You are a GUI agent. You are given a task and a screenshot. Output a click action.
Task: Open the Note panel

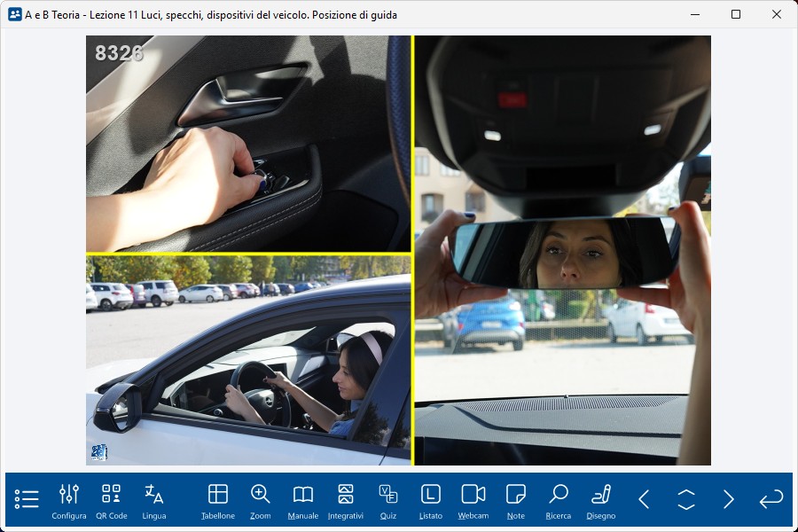point(516,501)
